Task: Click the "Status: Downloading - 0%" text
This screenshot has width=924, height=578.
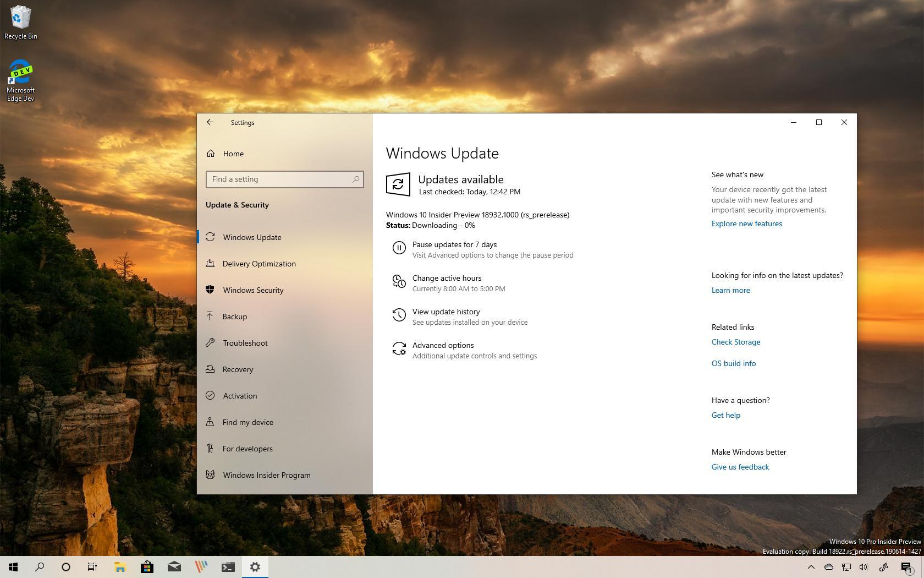Action: pyautogui.click(x=430, y=225)
